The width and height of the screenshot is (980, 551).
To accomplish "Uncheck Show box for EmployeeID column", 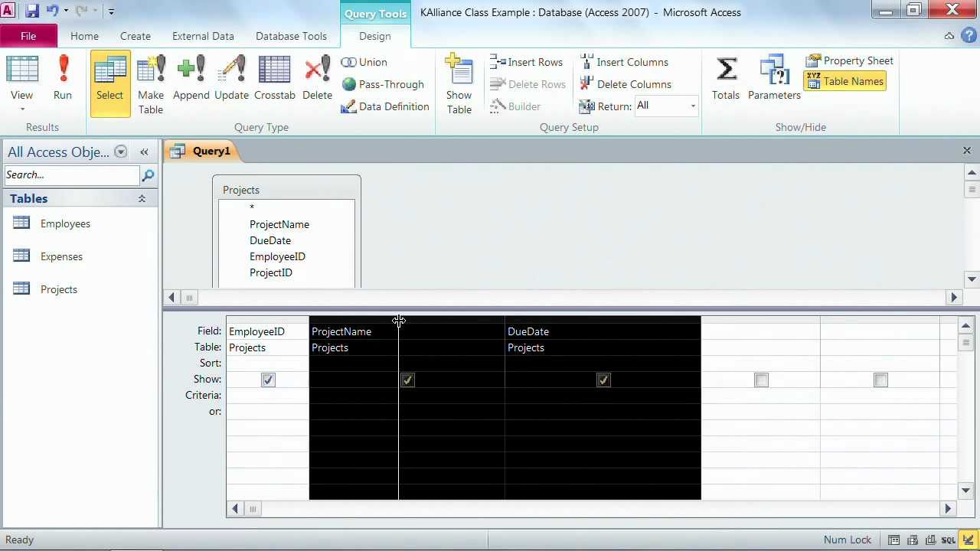I will [x=268, y=380].
